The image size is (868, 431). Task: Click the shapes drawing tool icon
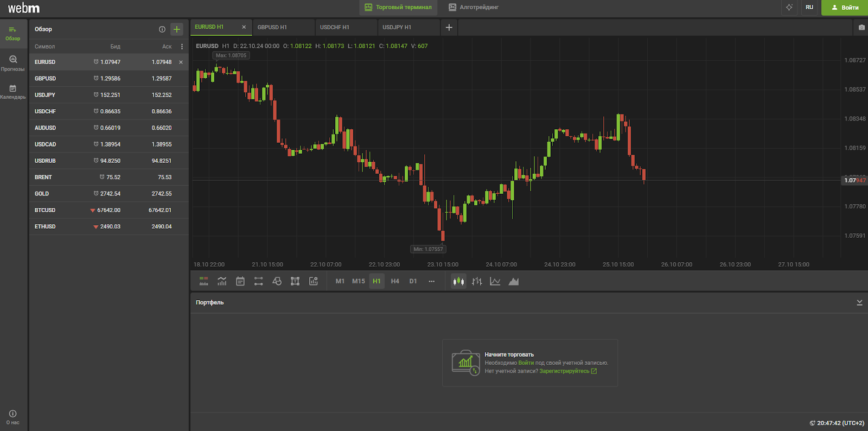pos(277,281)
